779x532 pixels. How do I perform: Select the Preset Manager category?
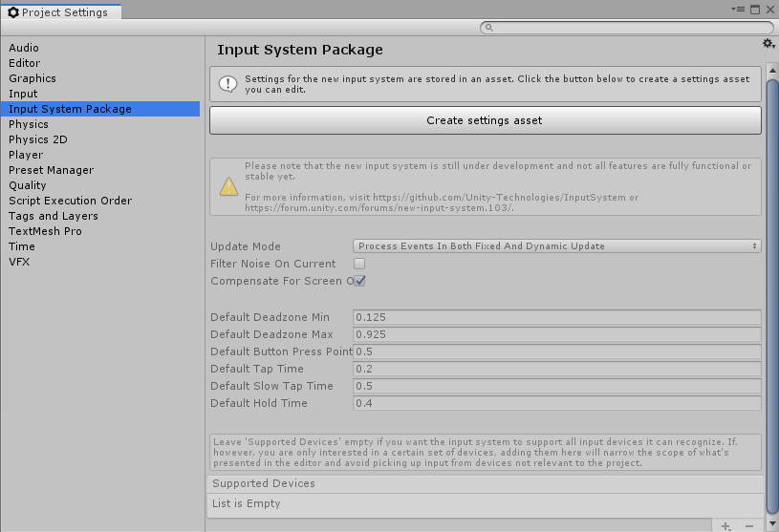click(51, 170)
